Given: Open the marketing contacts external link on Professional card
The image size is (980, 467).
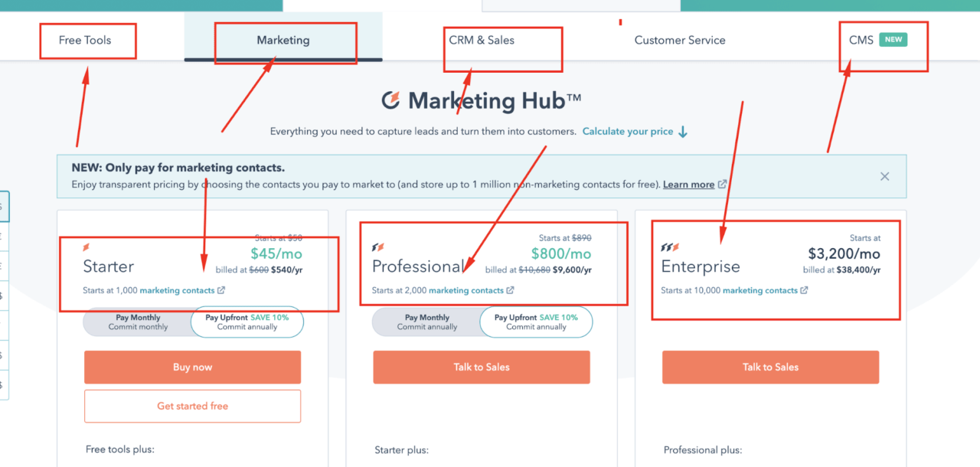Looking at the screenshot, I should (510, 290).
